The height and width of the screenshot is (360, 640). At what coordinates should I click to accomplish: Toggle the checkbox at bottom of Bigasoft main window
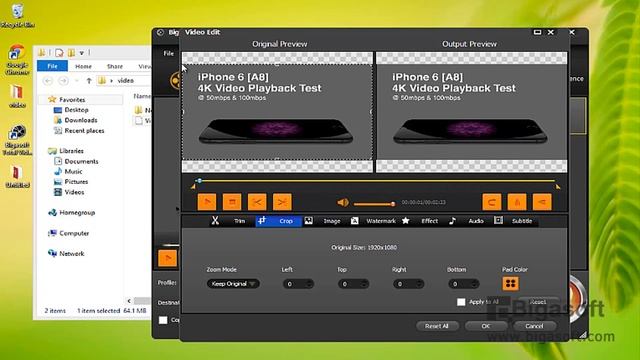[x=163, y=320]
